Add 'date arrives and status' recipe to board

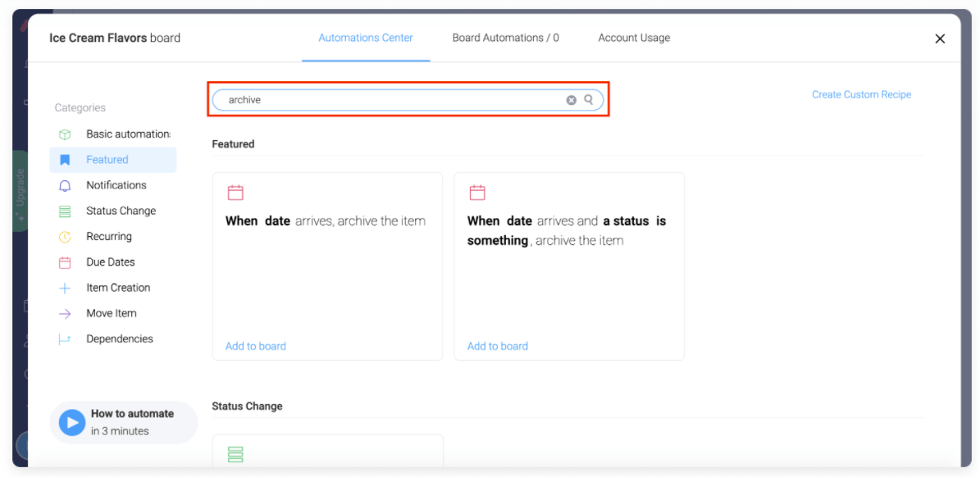[x=498, y=346]
